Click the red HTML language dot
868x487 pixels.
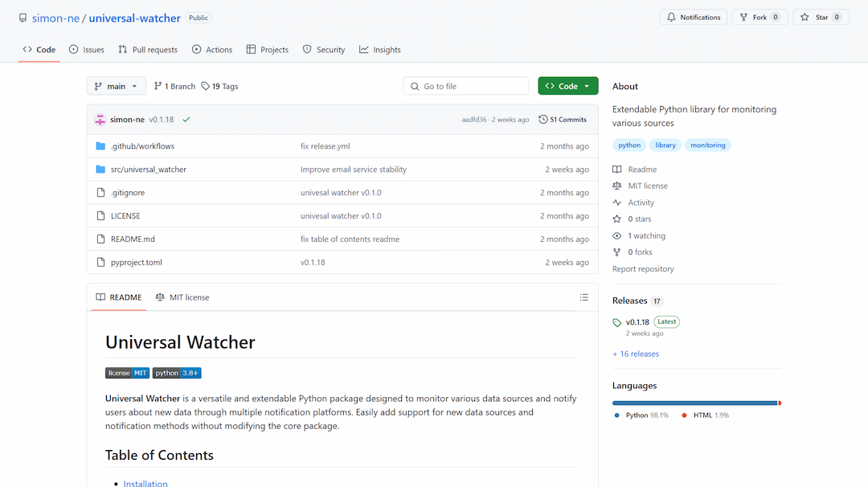coord(684,415)
